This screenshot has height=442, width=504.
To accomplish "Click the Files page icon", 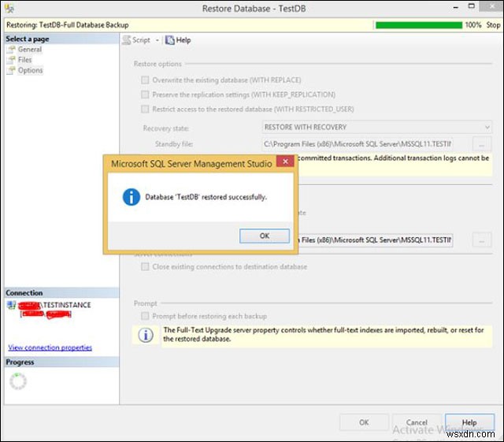I will [12, 60].
